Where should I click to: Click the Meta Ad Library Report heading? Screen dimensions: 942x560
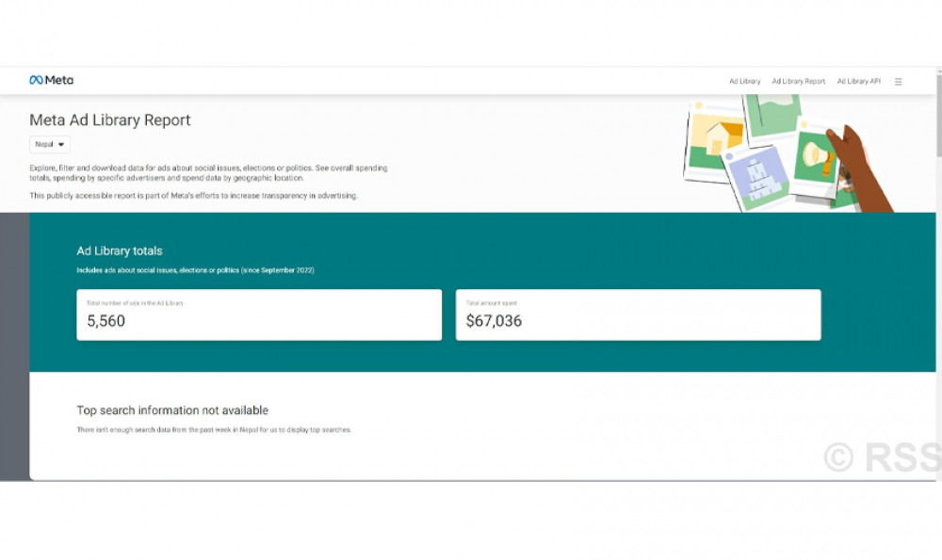[110, 120]
